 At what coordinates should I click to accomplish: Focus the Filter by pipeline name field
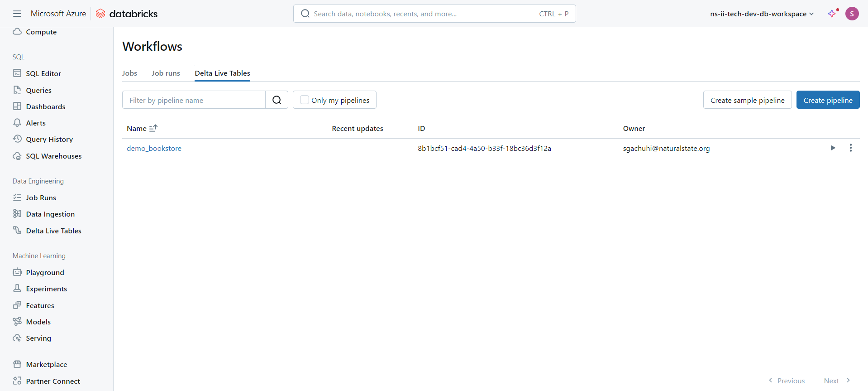[194, 100]
